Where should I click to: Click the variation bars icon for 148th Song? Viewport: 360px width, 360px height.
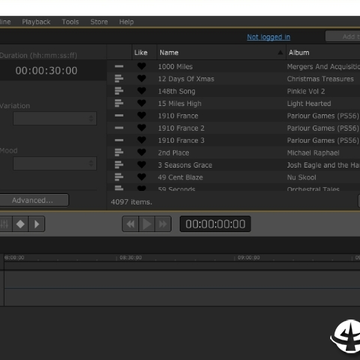[x=119, y=91]
